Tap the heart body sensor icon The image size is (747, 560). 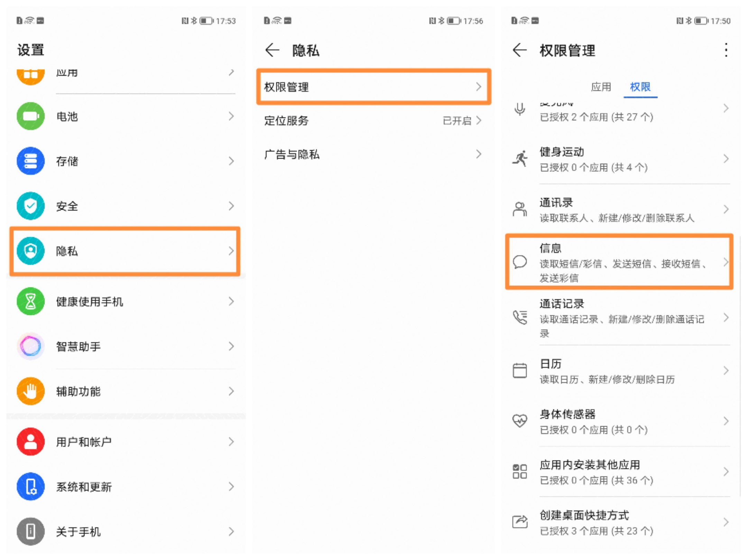pos(519,421)
